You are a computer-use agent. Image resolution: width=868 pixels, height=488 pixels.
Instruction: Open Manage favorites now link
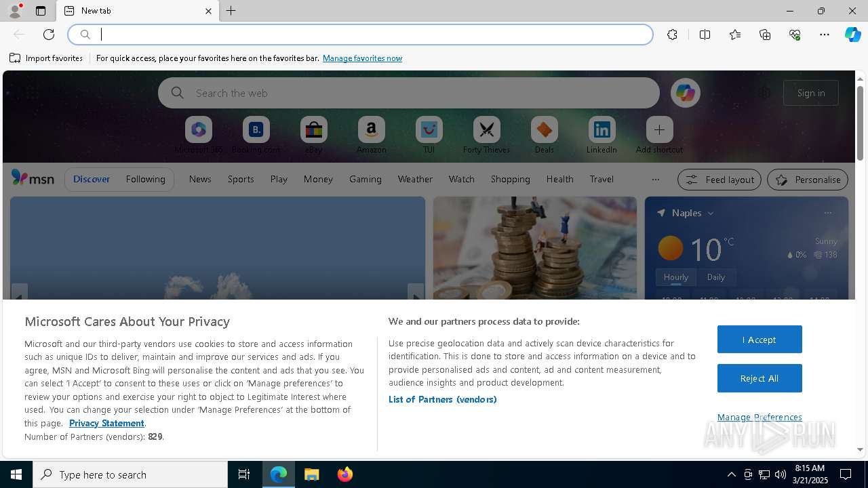(x=362, y=58)
